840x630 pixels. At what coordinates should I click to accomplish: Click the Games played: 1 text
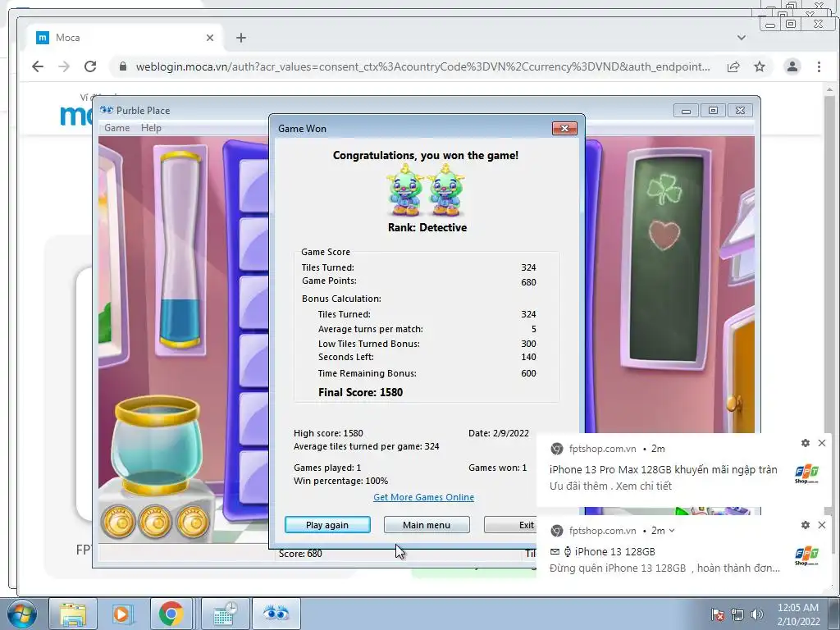coord(327,468)
